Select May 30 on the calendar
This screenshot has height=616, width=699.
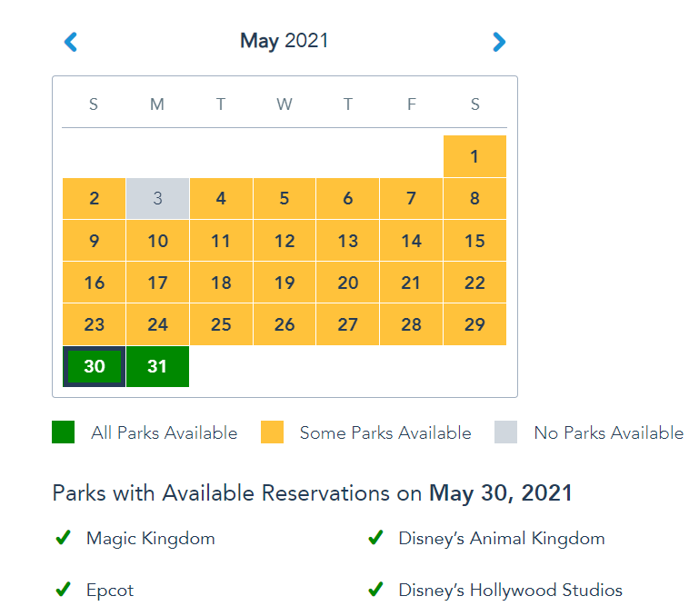(95, 366)
